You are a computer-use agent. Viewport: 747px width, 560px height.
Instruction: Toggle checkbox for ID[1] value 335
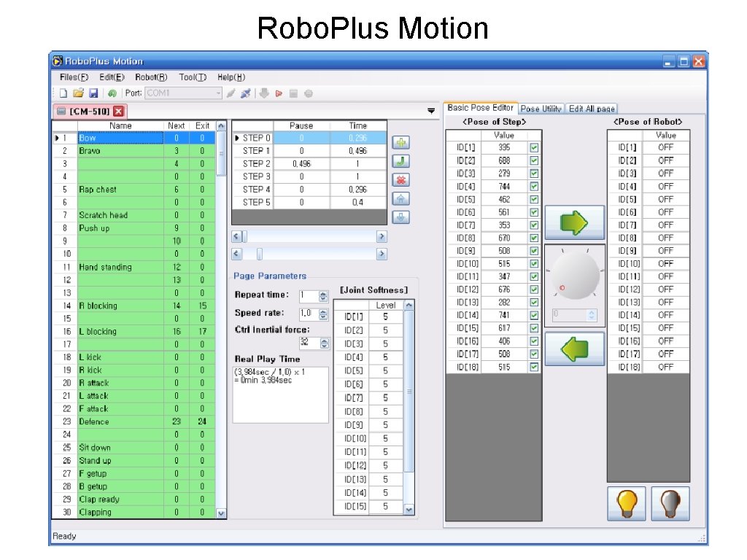(x=534, y=147)
